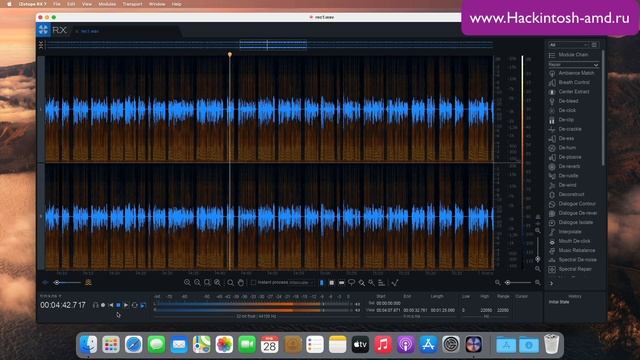The image size is (640, 360).
Task: Click the checkmark icon in toolbar
Action: click(x=395, y=282)
